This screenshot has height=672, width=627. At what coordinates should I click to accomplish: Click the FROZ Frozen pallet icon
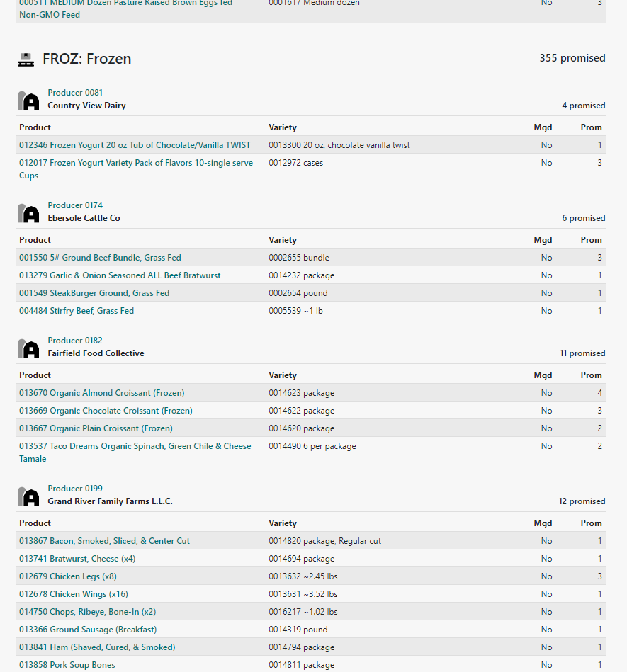pos(26,59)
